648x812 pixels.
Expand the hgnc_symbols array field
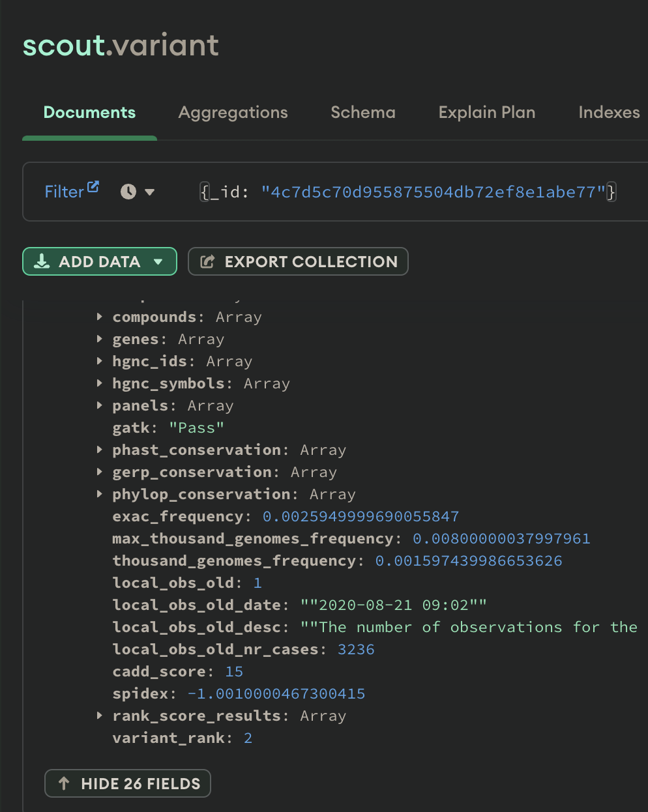pos(99,383)
